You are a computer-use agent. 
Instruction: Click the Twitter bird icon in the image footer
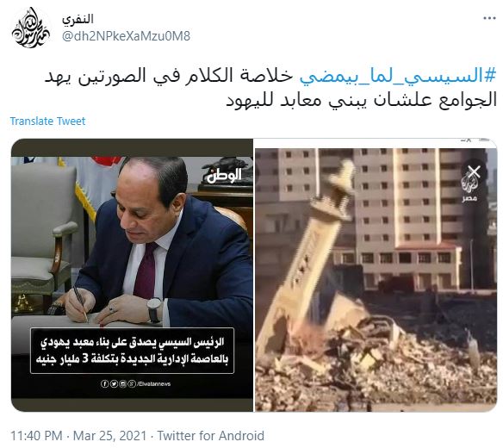tap(114, 383)
